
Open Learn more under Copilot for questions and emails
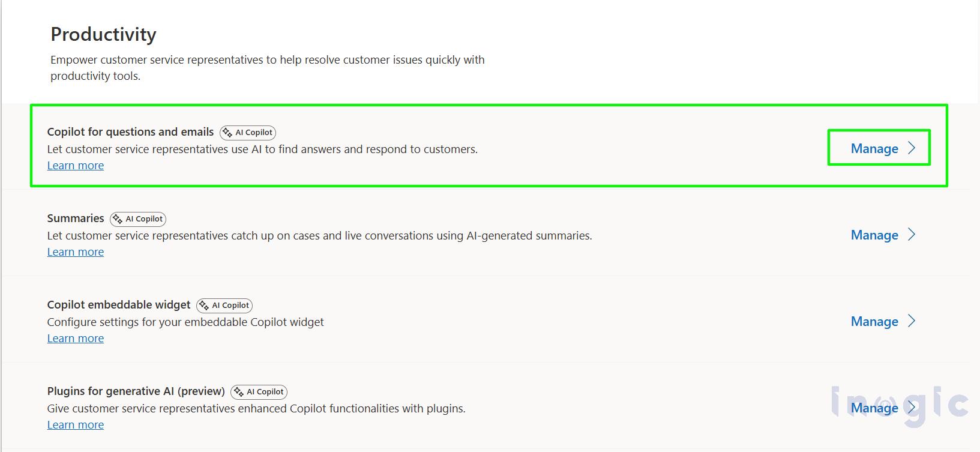tap(75, 165)
